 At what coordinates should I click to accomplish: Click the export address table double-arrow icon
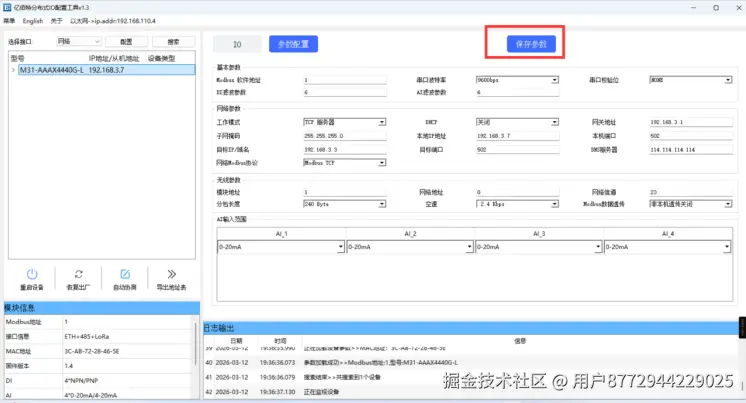click(171, 274)
